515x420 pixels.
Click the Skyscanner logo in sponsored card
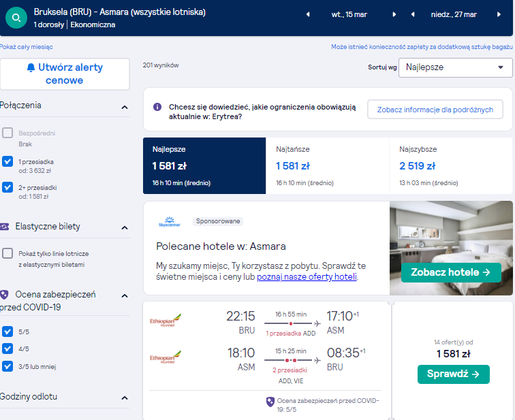coord(170,221)
